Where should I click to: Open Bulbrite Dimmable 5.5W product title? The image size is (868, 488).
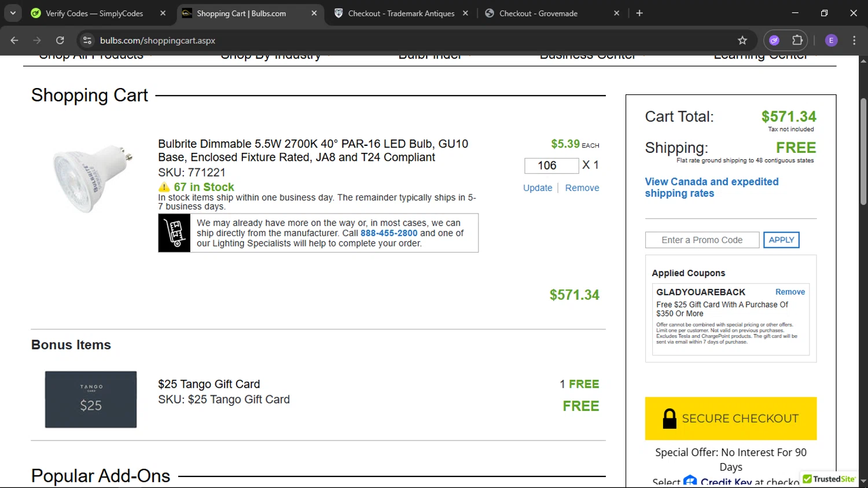pos(313,151)
